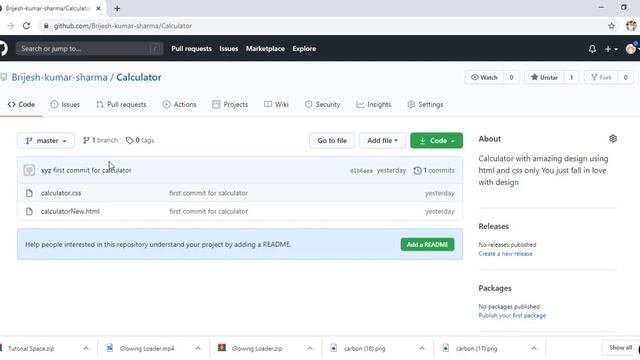Click the browser forward arrow

tap(11, 26)
